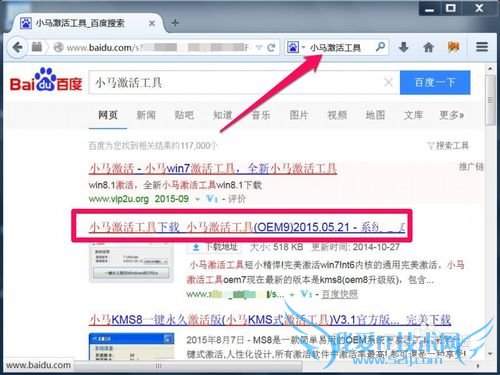Click the vertical scrollbar down arrow
This screenshot has width=500, height=375.
490,354
